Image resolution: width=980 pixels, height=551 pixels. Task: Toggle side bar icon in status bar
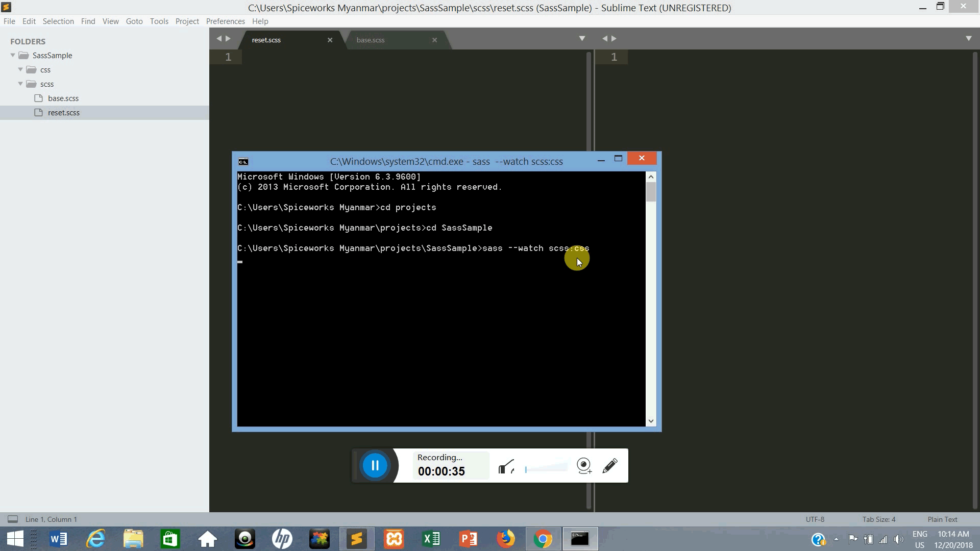(13, 519)
